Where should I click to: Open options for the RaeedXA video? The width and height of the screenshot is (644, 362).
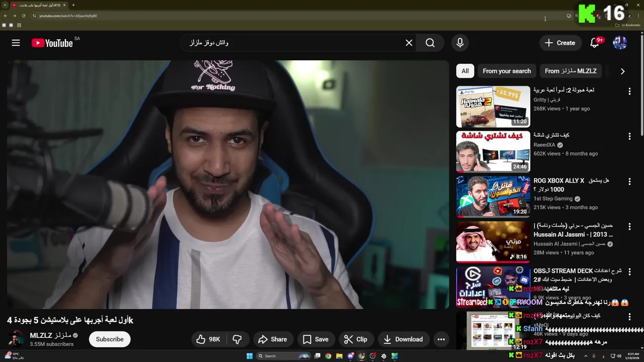click(x=629, y=136)
